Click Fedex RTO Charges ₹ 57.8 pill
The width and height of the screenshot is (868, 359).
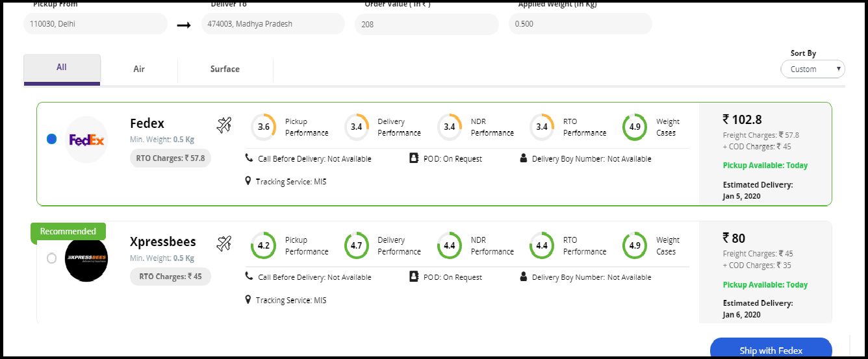(x=170, y=158)
